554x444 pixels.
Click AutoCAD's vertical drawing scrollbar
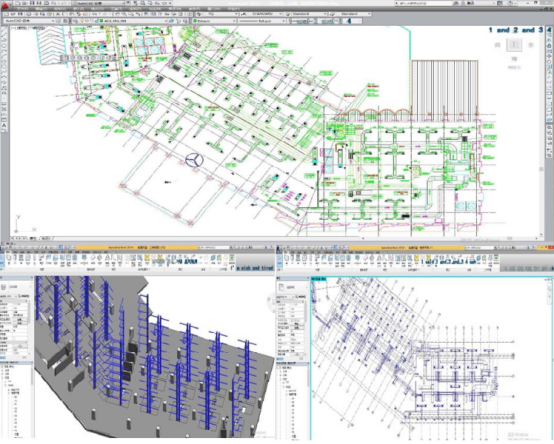click(541, 131)
